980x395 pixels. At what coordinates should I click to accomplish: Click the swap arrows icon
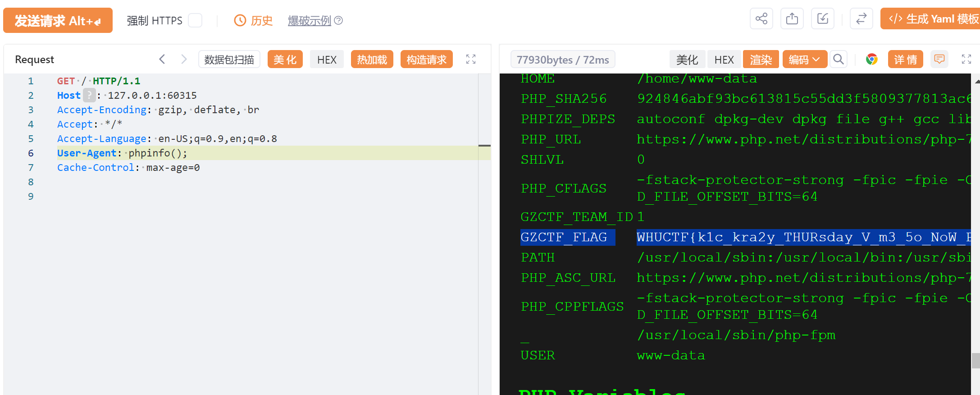click(861, 19)
